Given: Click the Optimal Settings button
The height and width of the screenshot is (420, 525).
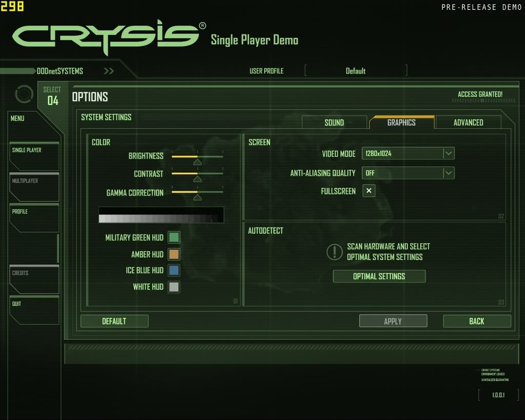Looking at the screenshot, I should point(379,276).
